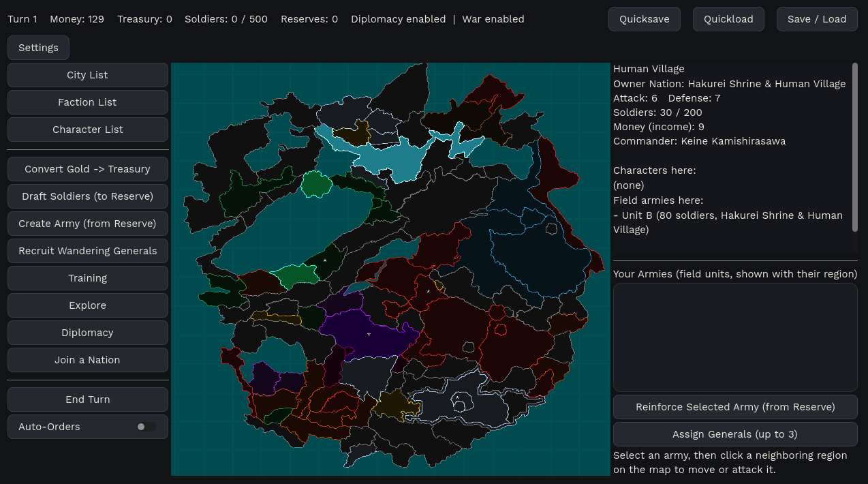
Task: Click the Explore button
Action: pos(87,305)
